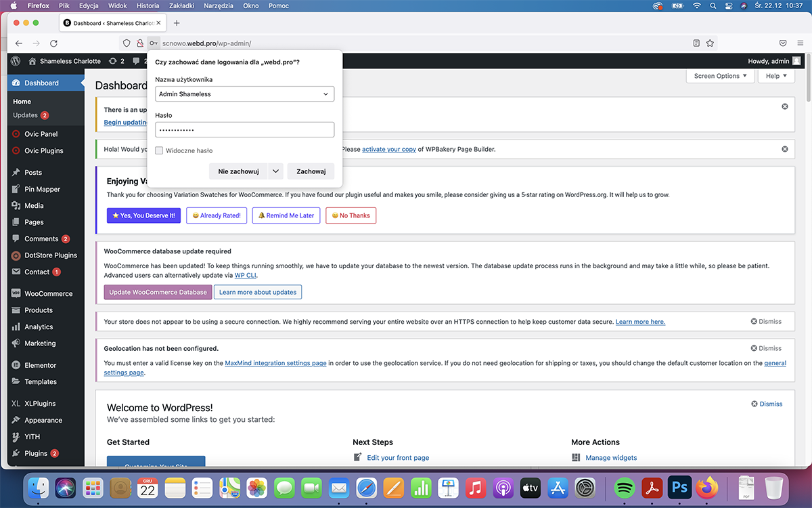Bookmark this page with the star icon
Image resolution: width=812 pixels, height=508 pixels.
710,43
